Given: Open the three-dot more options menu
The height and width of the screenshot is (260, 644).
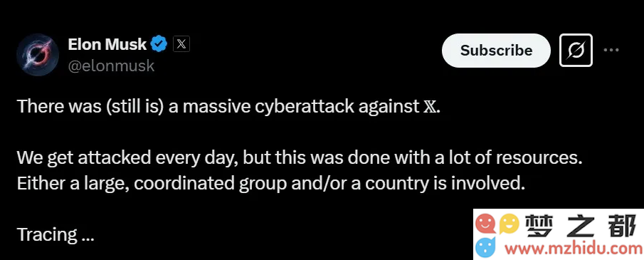Looking at the screenshot, I should click(611, 50).
